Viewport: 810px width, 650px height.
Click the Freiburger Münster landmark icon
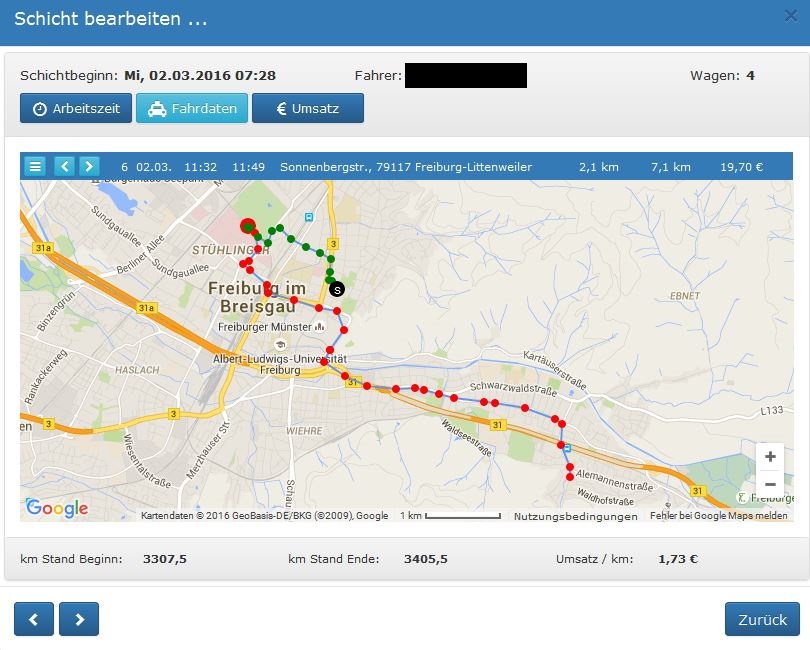pyautogui.click(x=320, y=327)
